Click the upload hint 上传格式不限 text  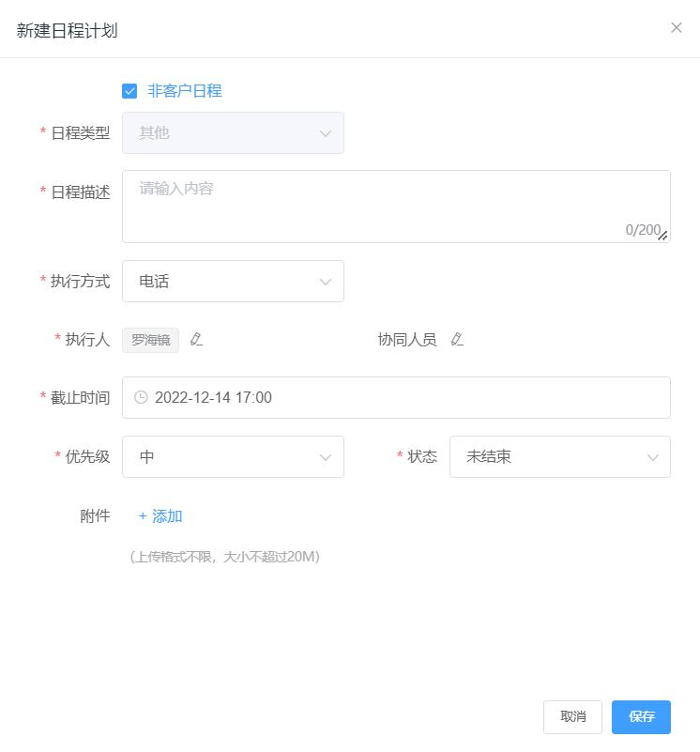point(224,557)
